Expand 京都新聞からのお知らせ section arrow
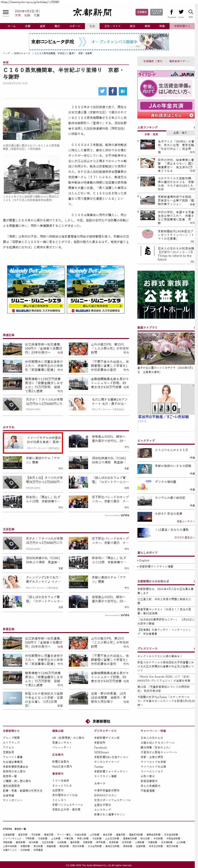198x868 pixels. point(194,581)
